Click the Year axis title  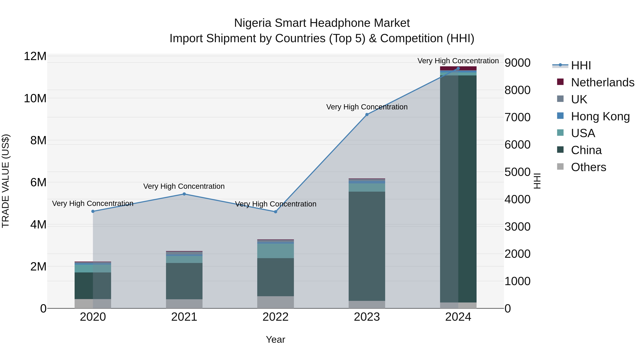tap(275, 340)
